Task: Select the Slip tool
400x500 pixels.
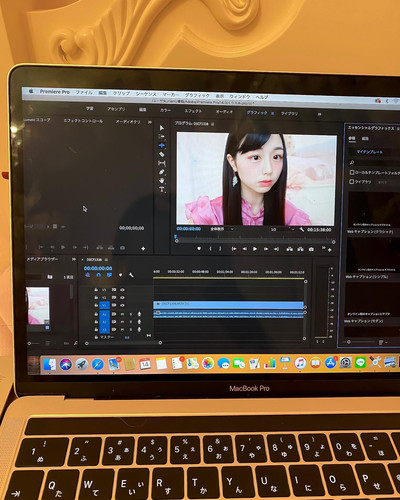Action: pos(162,163)
